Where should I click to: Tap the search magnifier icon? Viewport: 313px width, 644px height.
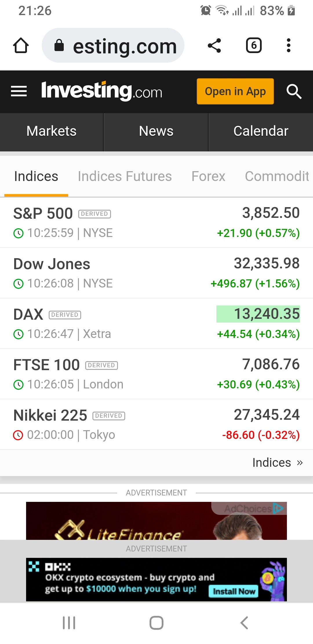click(294, 91)
